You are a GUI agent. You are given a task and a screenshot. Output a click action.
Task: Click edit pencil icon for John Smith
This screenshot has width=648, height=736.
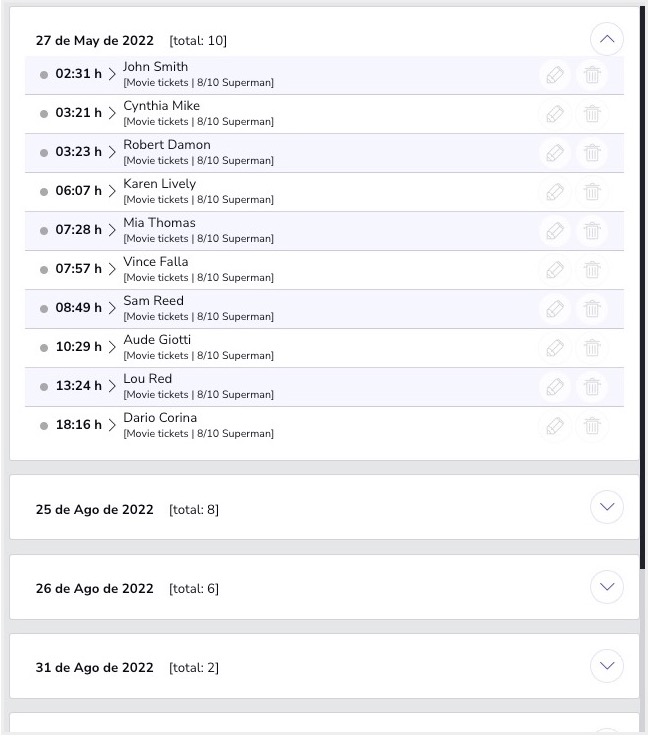555,75
